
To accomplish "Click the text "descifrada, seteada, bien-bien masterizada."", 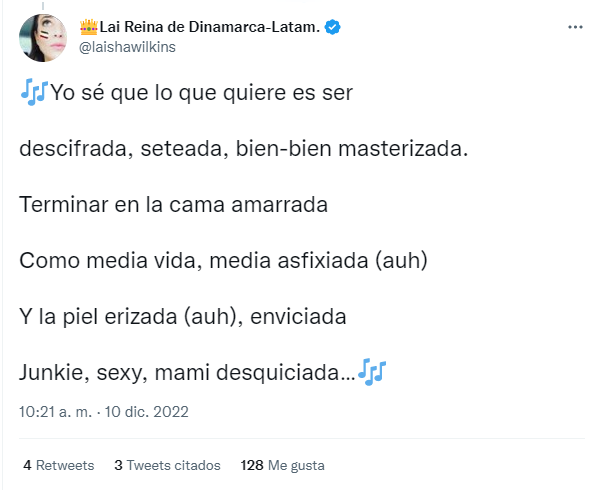I will click(x=243, y=149).
